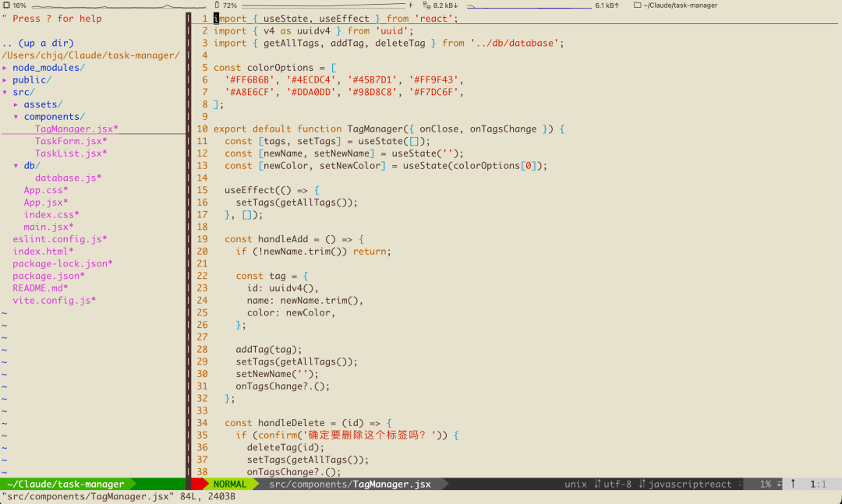Click the 6.1 kB upload indicator
The image size is (842, 504).
pyautogui.click(x=607, y=5)
